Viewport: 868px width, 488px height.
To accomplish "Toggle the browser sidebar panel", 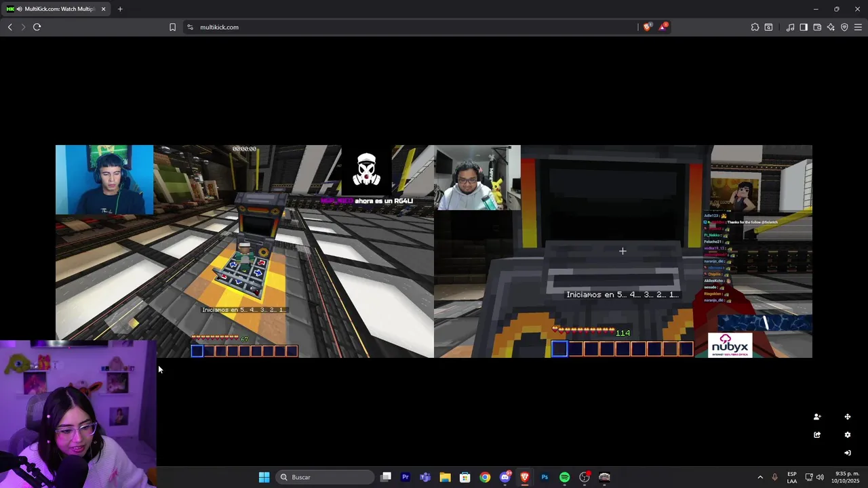I will 804,27.
